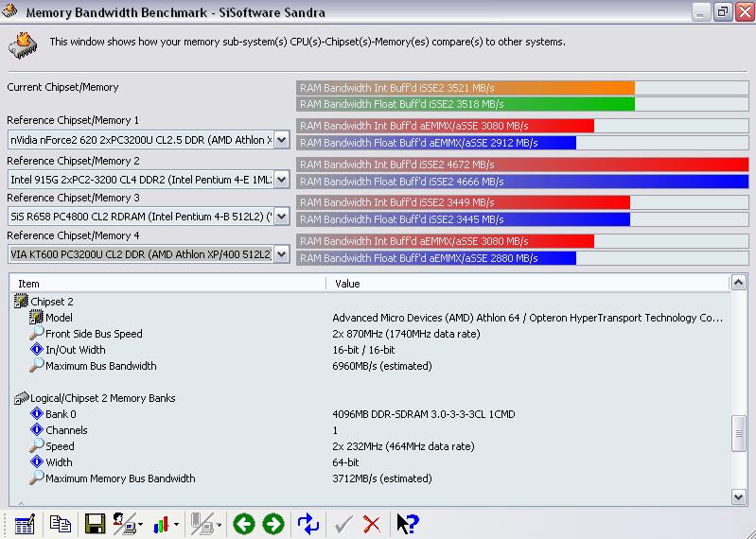Save results with the floppy disk icon

coord(95,524)
